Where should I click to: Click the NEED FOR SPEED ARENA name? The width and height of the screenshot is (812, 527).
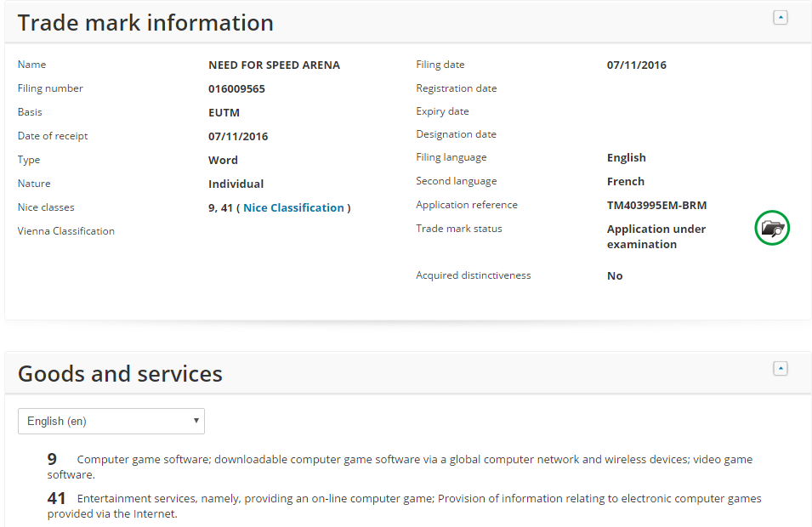pyautogui.click(x=274, y=64)
